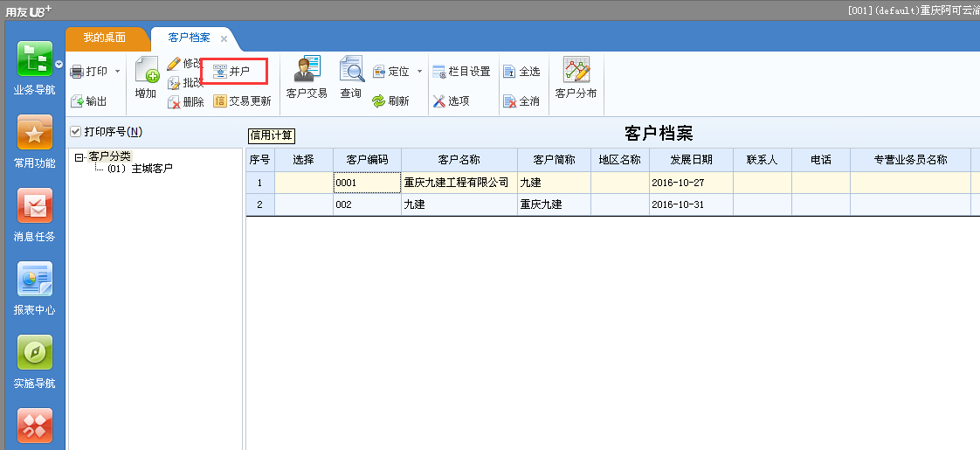Click the 交易更新 toolbar button
Screen dimensions: 980x450
pos(242,100)
